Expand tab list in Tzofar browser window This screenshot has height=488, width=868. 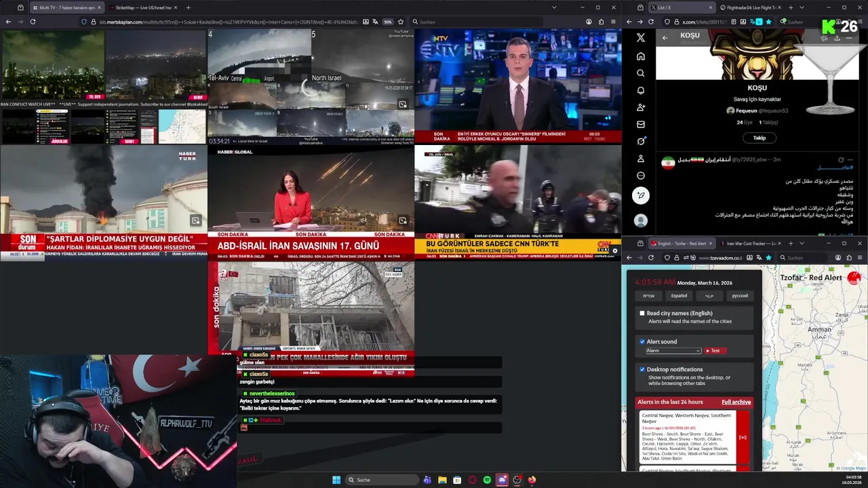tap(802, 243)
